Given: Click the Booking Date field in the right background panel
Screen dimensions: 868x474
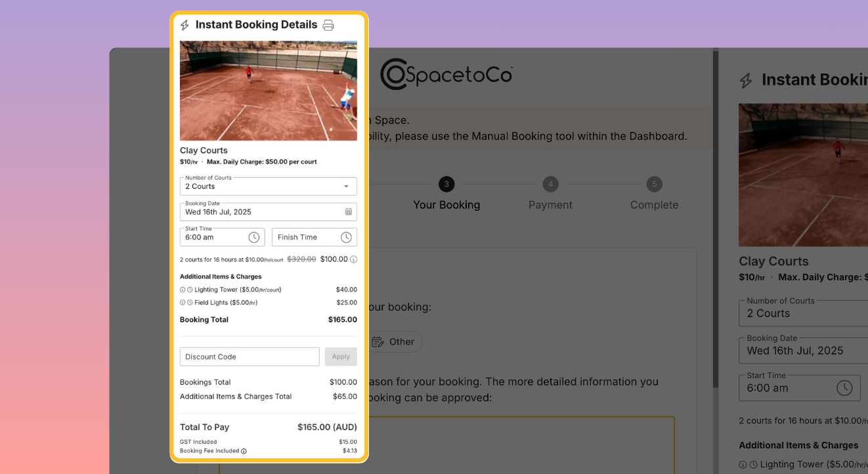Looking at the screenshot, I should tap(804, 351).
